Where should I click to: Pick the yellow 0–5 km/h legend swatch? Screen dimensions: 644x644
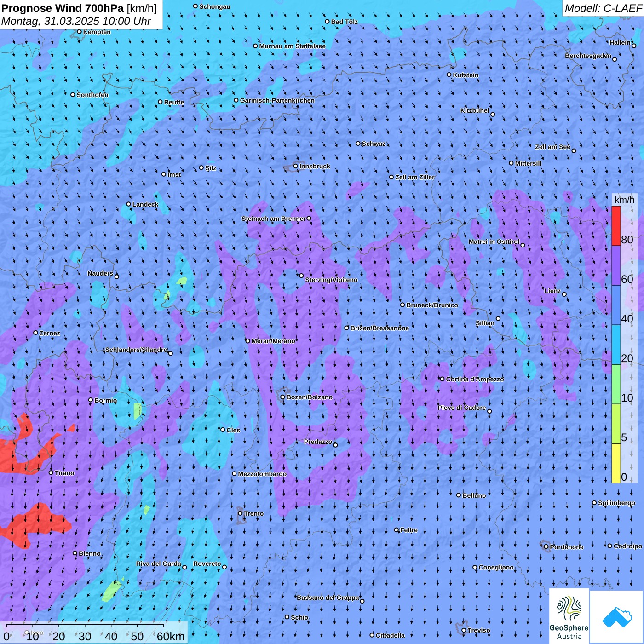(616, 463)
